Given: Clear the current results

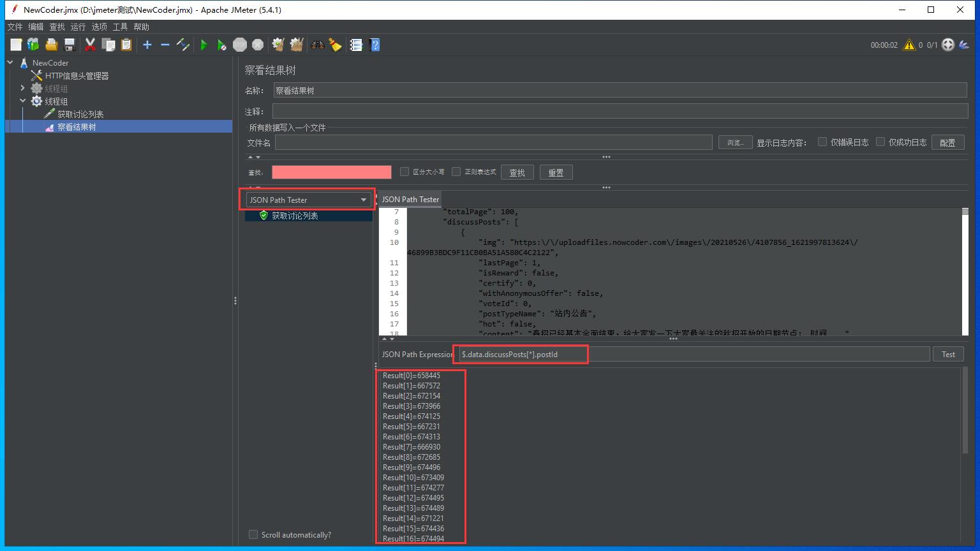Looking at the screenshot, I should point(278,45).
